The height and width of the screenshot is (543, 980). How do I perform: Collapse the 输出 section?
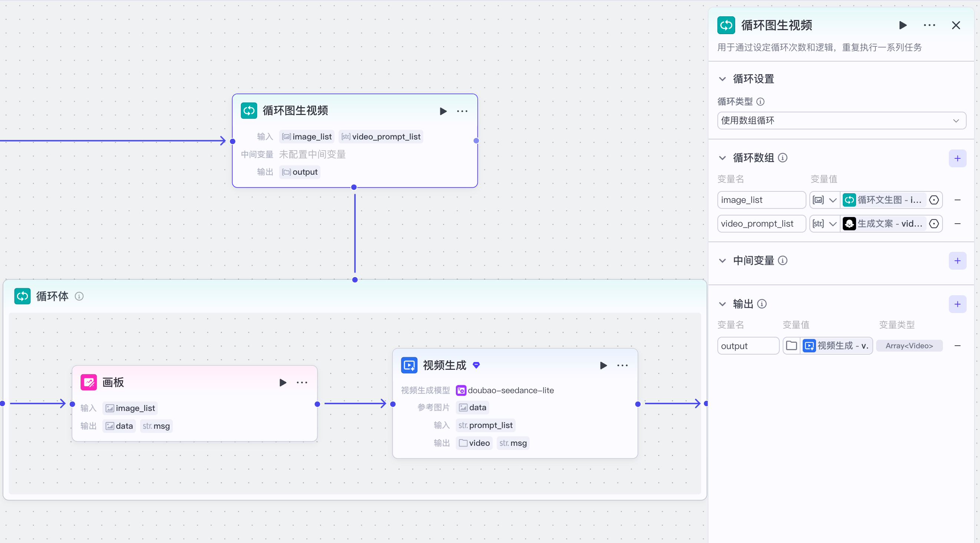[x=723, y=304]
